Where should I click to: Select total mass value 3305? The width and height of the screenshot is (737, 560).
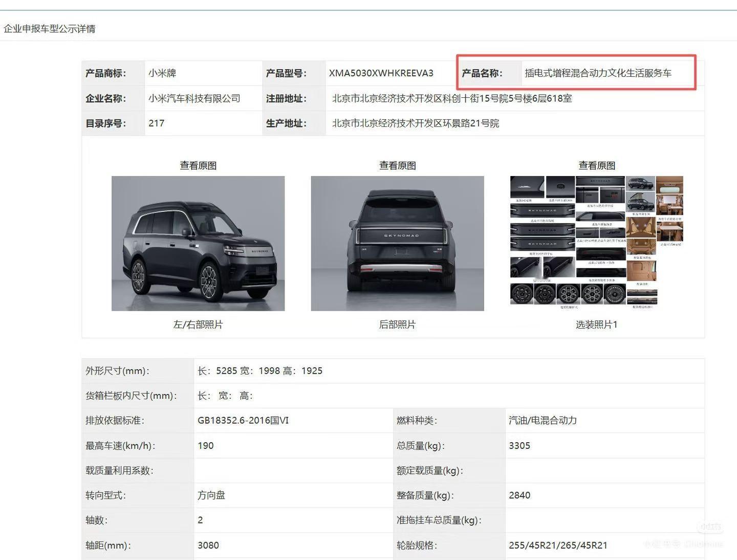coord(519,445)
